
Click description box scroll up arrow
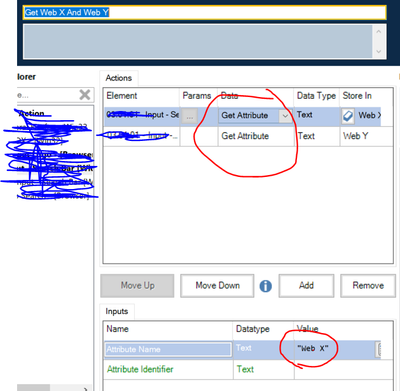(x=379, y=32)
